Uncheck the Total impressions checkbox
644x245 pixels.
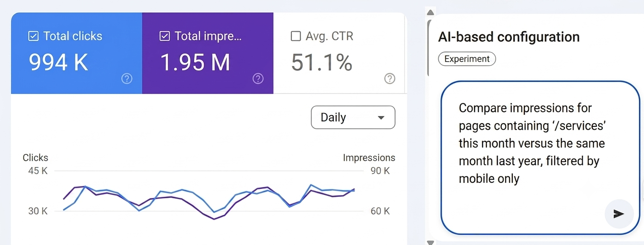pyautogui.click(x=165, y=36)
